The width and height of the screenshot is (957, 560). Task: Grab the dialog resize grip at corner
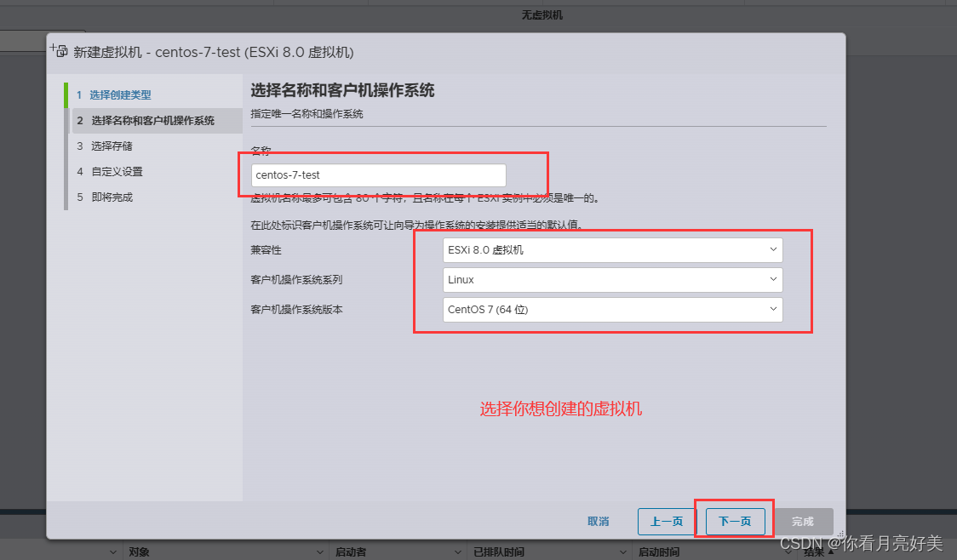(x=840, y=534)
